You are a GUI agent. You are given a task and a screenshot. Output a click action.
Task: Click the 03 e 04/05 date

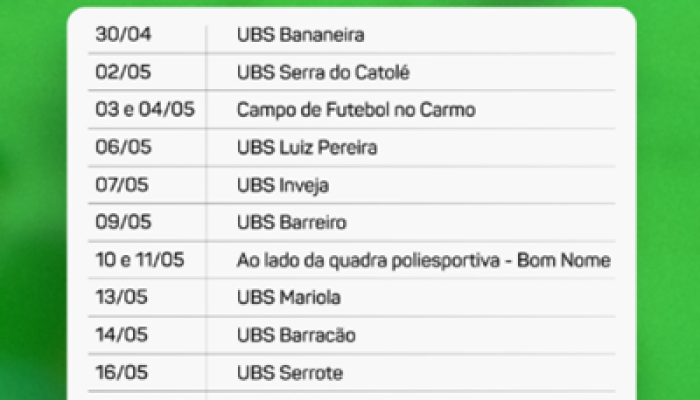(145, 109)
